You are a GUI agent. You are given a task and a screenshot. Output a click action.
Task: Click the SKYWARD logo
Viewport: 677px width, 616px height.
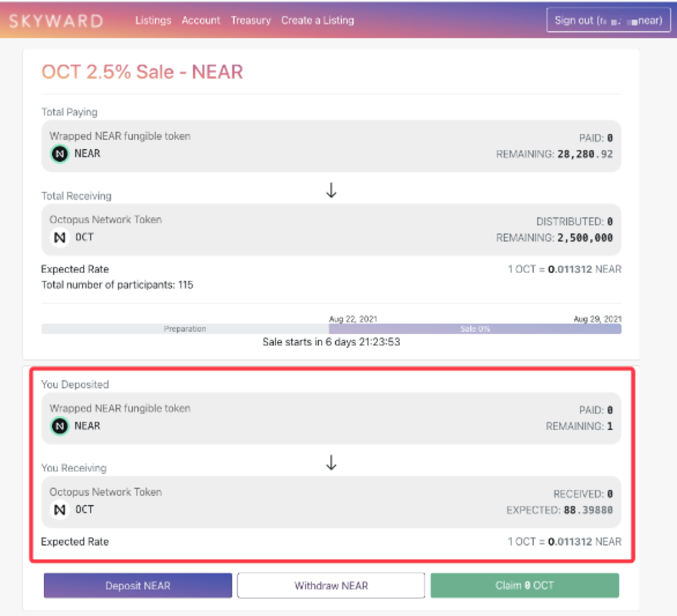(x=56, y=20)
